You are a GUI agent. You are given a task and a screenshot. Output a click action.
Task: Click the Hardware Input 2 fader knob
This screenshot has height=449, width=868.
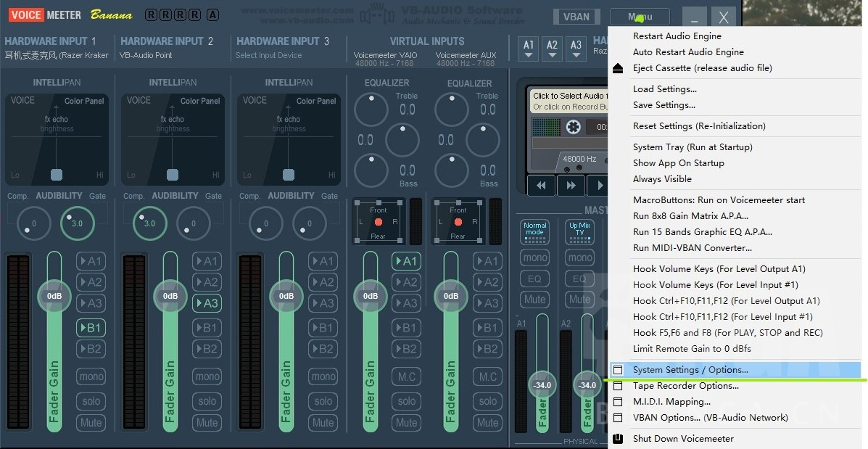coord(170,296)
